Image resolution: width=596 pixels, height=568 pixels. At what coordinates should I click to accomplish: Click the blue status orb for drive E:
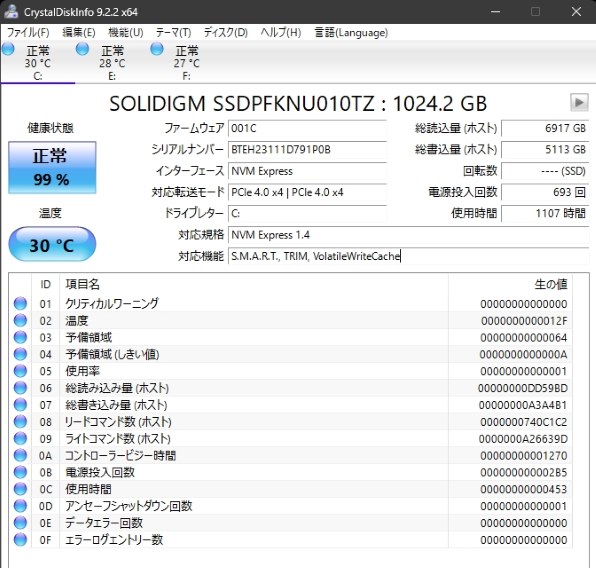(82, 49)
